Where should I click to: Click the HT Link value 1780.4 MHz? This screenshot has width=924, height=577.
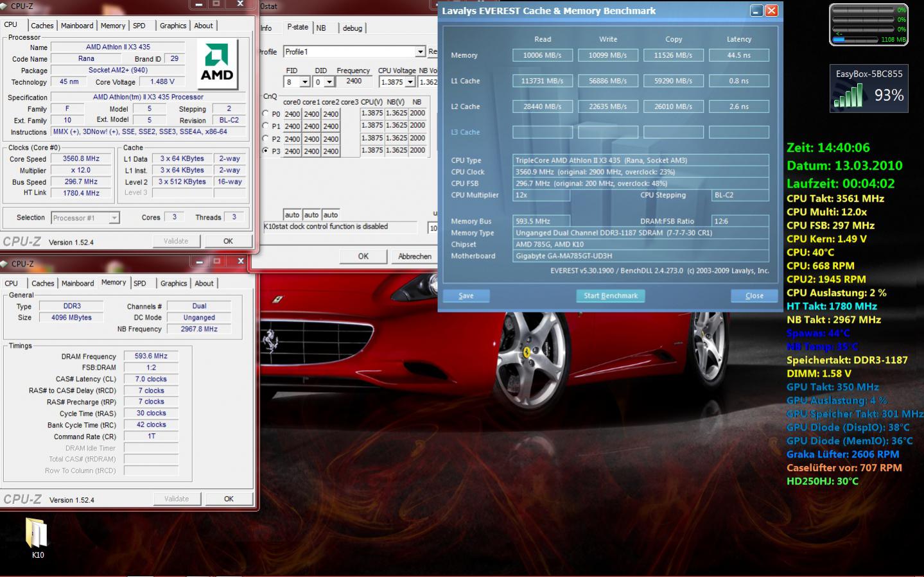pyautogui.click(x=82, y=193)
